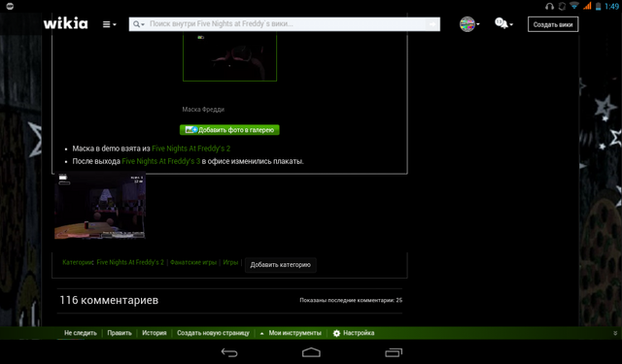The image size is (622, 364).
Task: Open the Five Nights At Freddy's 2 category
Action: pos(130,262)
